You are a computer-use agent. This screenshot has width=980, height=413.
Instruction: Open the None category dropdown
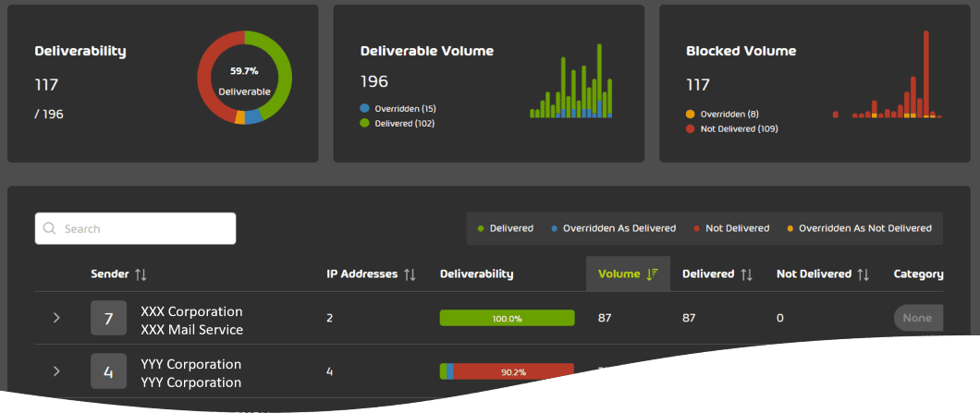[917, 318]
